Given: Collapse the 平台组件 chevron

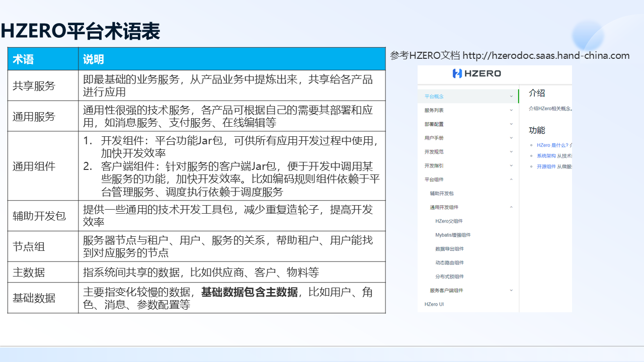Looking at the screenshot, I should click(x=512, y=179).
